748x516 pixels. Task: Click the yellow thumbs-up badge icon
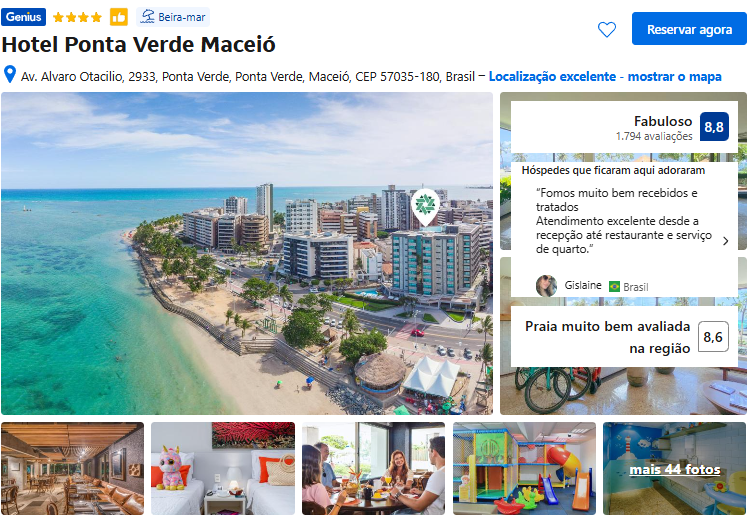(x=119, y=17)
